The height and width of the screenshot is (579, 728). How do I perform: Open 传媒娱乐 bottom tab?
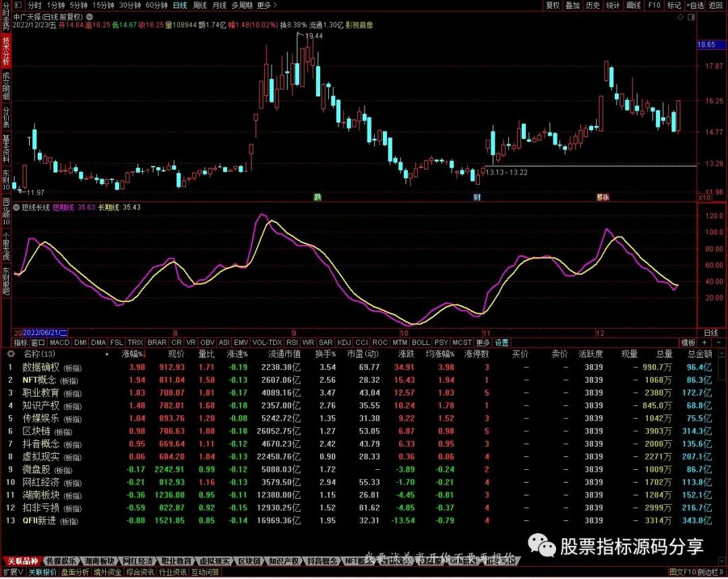[61, 561]
